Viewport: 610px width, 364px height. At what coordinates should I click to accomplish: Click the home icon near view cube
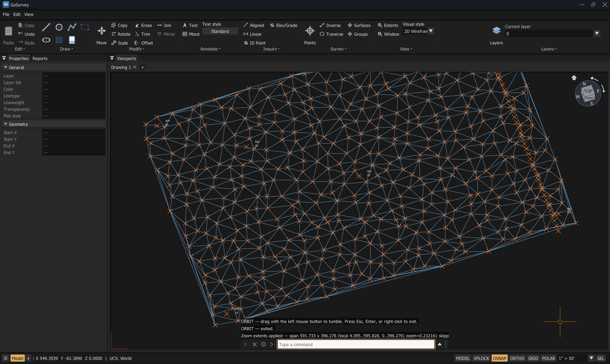click(x=574, y=77)
